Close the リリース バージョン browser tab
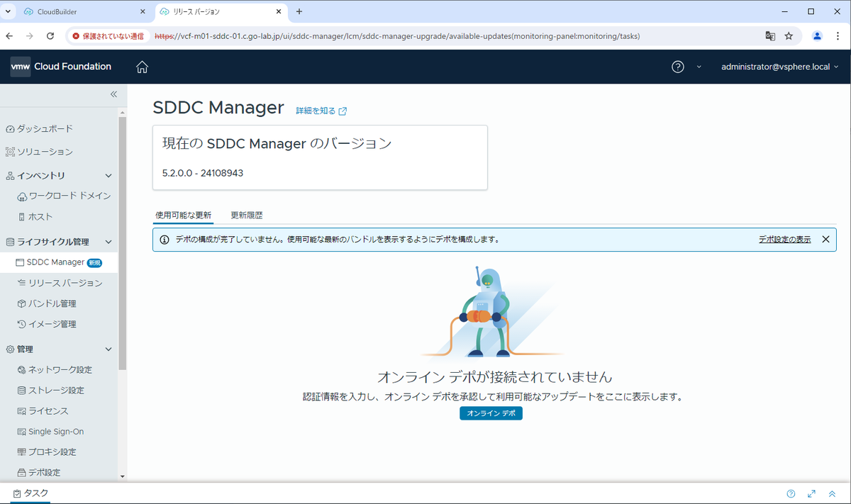851x504 pixels. [279, 12]
